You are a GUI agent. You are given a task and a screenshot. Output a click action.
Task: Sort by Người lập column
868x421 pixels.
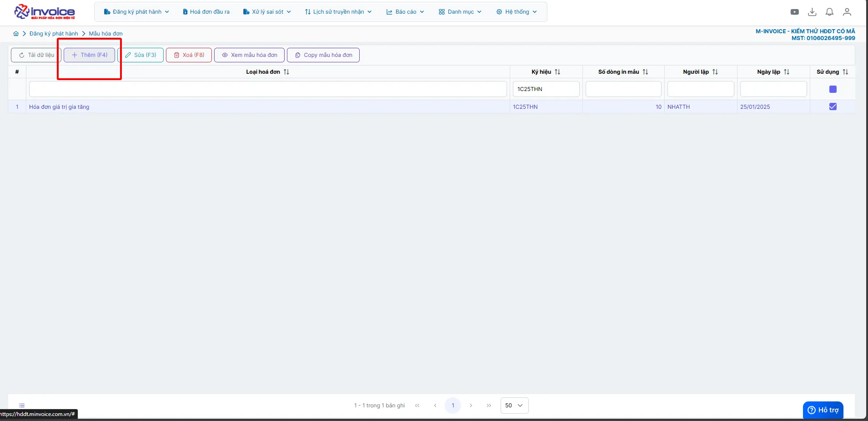tap(715, 72)
